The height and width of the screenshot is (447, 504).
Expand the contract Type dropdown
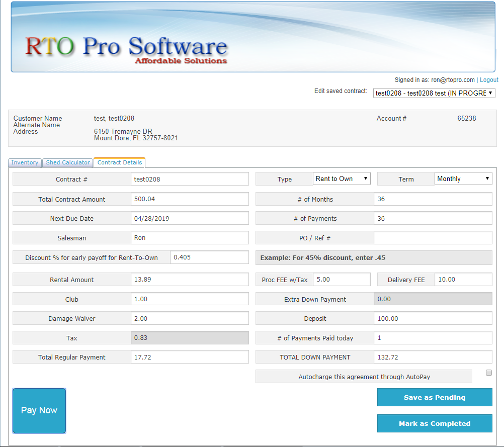(x=342, y=179)
